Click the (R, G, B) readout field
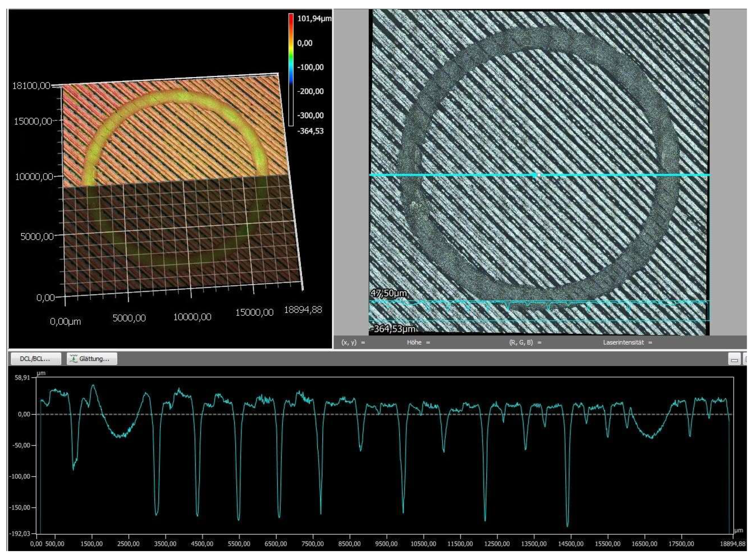The height and width of the screenshot is (560, 756). (525, 343)
